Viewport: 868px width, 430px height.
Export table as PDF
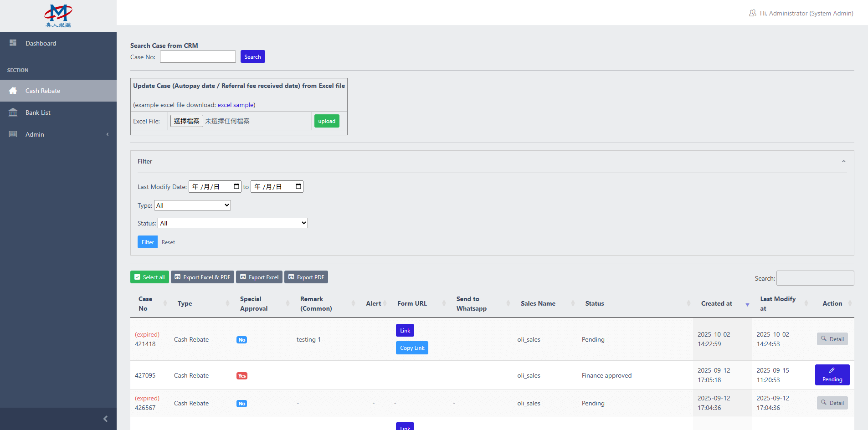pyautogui.click(x=306, y=277)
